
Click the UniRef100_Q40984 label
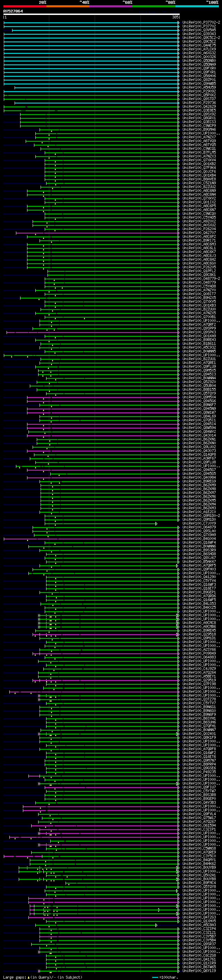199,477
